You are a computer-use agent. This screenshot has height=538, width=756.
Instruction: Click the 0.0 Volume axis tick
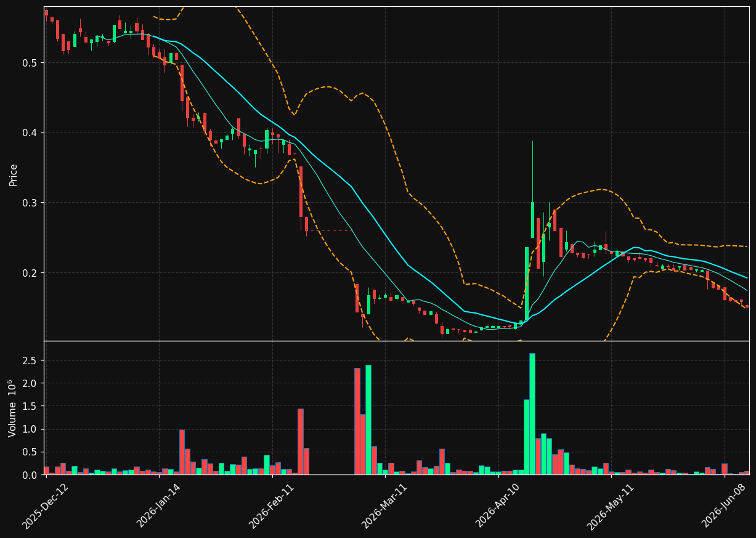tap(31, 475)
